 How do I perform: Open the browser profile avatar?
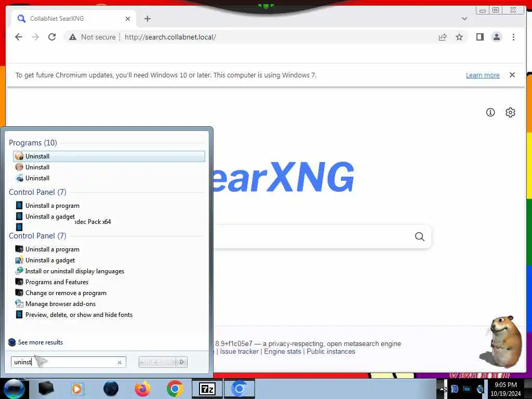click(496, 37)
